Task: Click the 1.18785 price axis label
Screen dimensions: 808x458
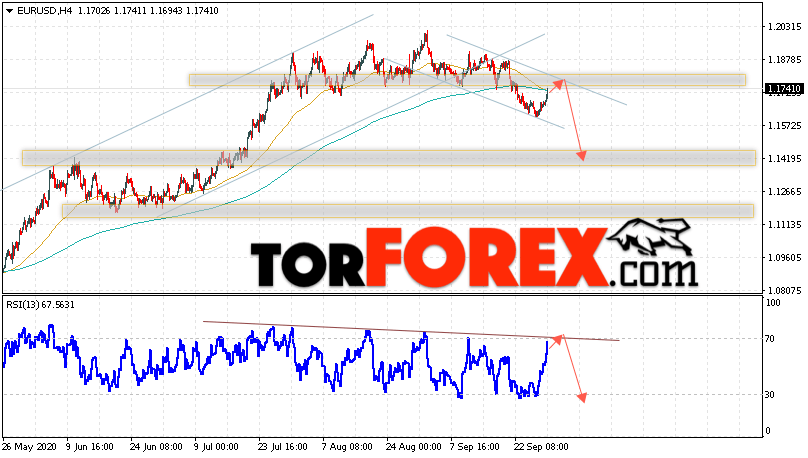Action: click(x=784, y=60)
